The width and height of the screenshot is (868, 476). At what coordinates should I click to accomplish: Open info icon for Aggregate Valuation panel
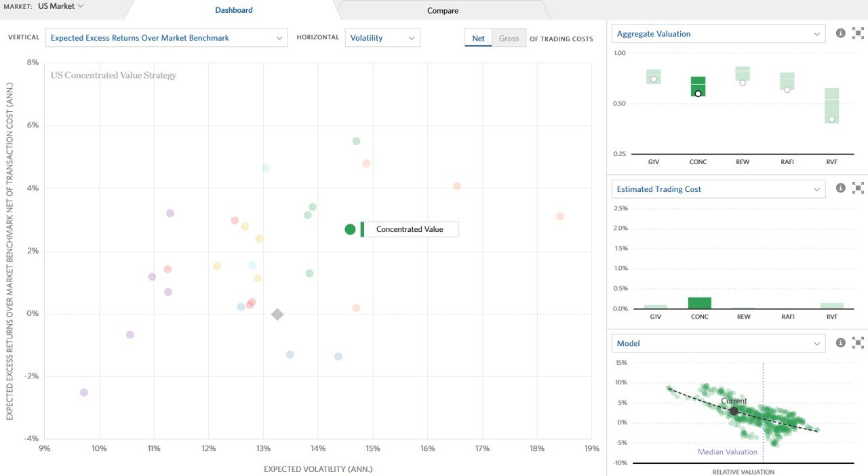[x=841, y=33]
